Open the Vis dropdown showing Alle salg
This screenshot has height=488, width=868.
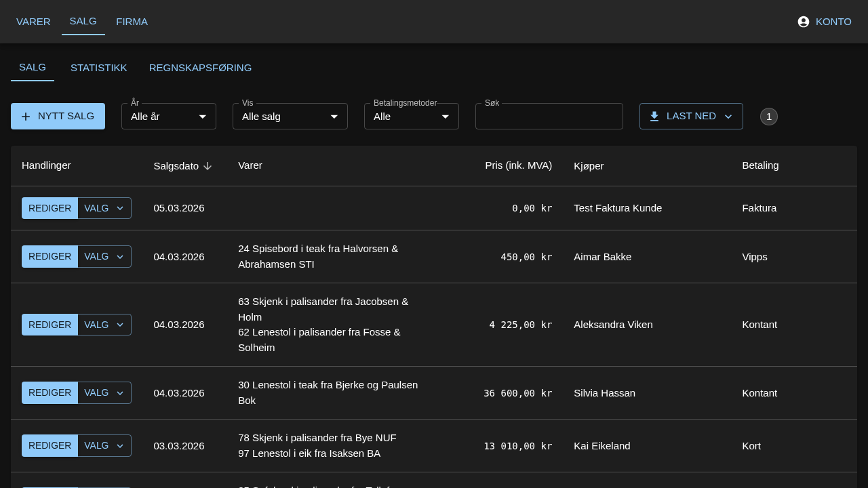[x=290, y=117]
